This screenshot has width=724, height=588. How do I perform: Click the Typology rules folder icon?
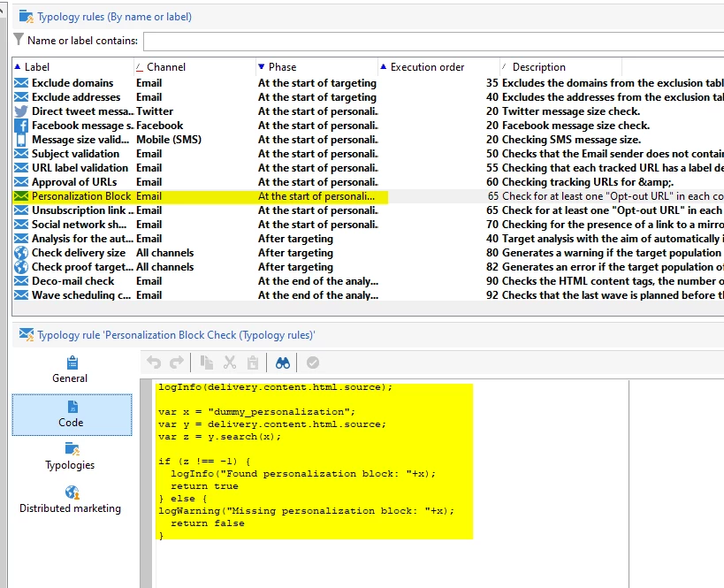tap(26, 17)
